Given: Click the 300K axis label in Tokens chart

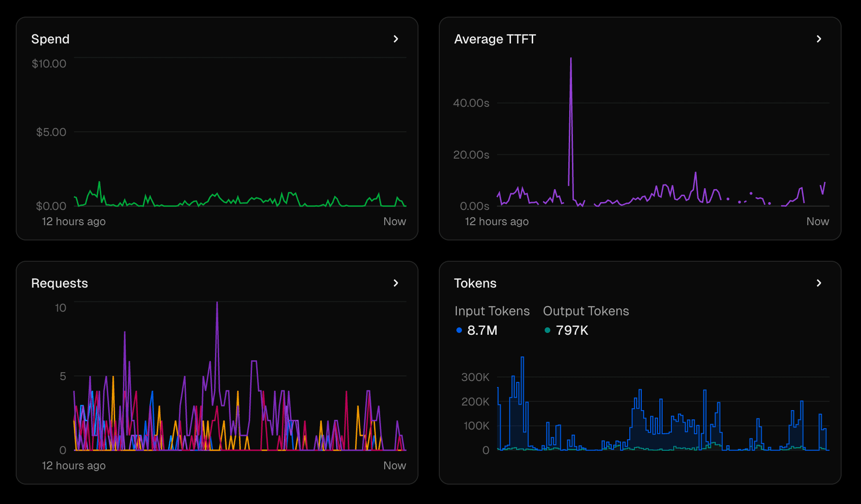Looking at the screenshot, I should point(475,377).
